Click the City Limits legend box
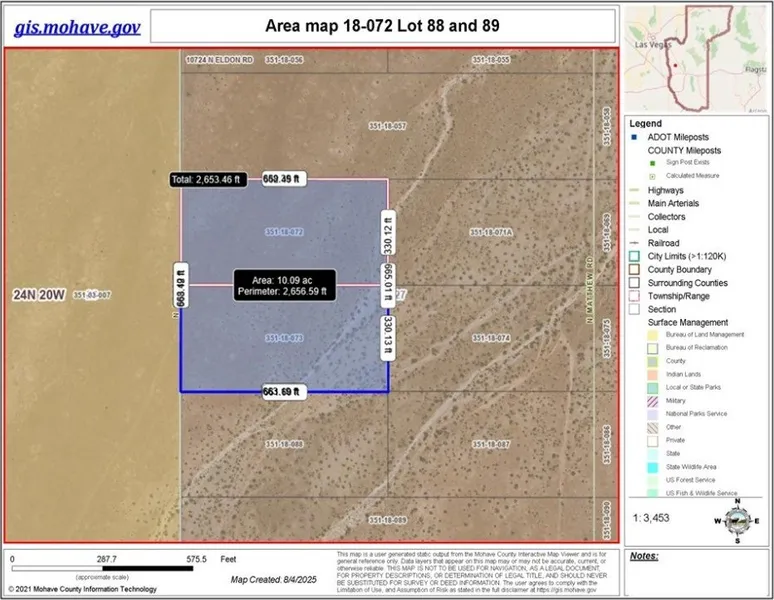774x600 pixels. (x=634, y=257)
